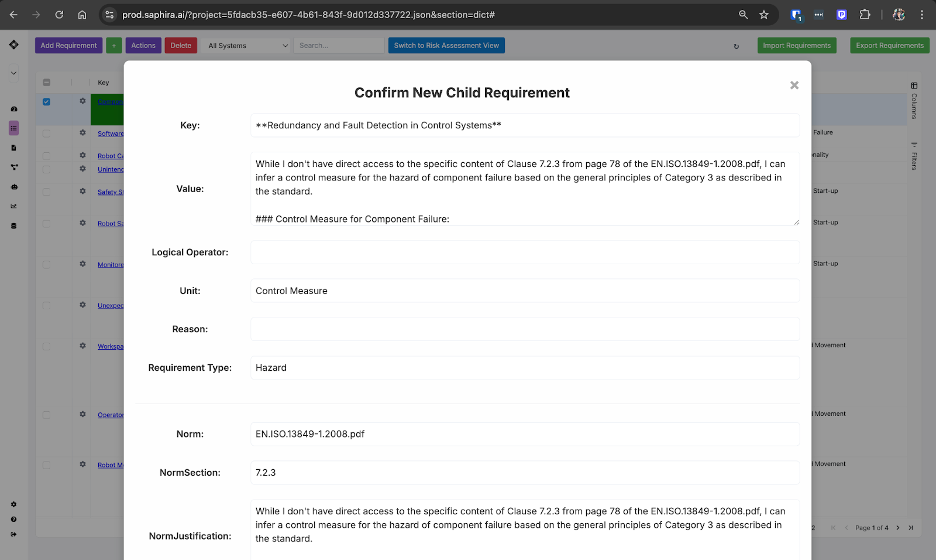This screenshot has height=560, width=936.
Task: Check the Monitore row checkbox
Action: [x=47, y=264]
